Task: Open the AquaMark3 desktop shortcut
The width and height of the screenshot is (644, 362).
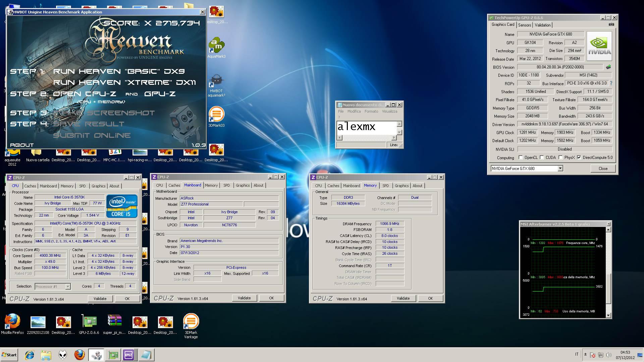Action: click(x=216, y=47)
